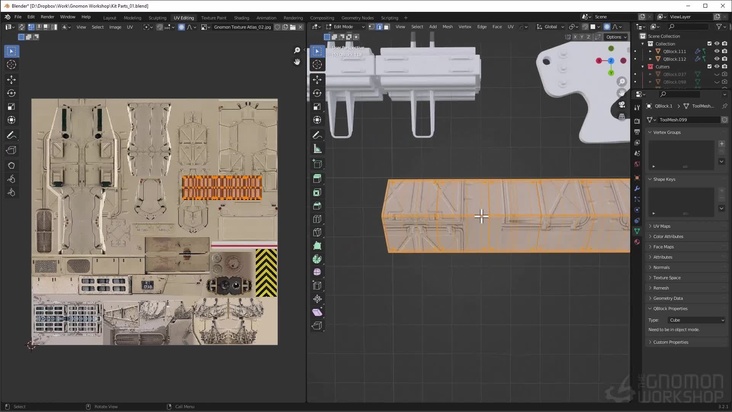Click the viewport zoom magnifier near the gizmo
This screenshot has width=732, height=412.
[621, 82]
